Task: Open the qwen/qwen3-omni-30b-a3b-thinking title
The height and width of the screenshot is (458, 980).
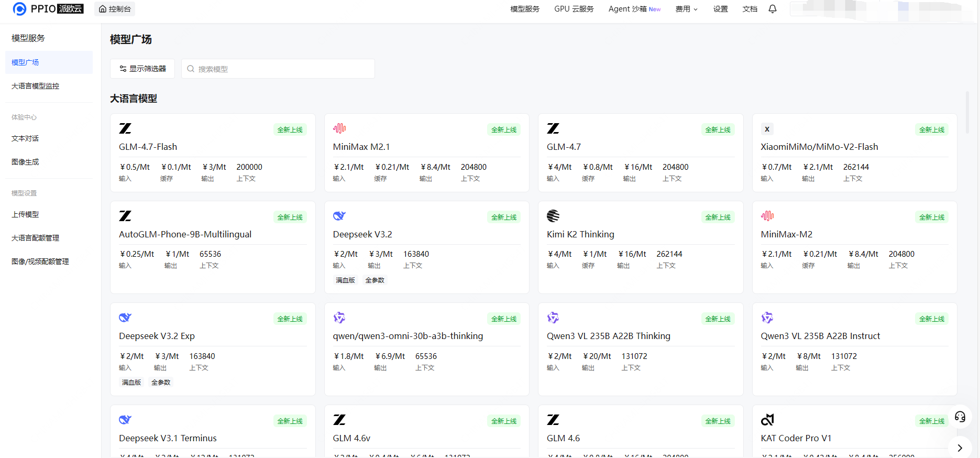Action: (x=408, y=336)
